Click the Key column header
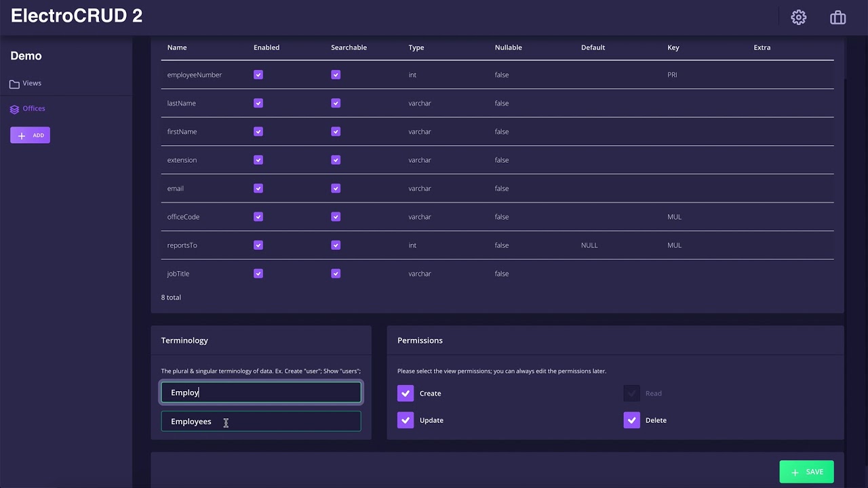The height and width of the screenshot is (488, 868). (x=673, y=47)
